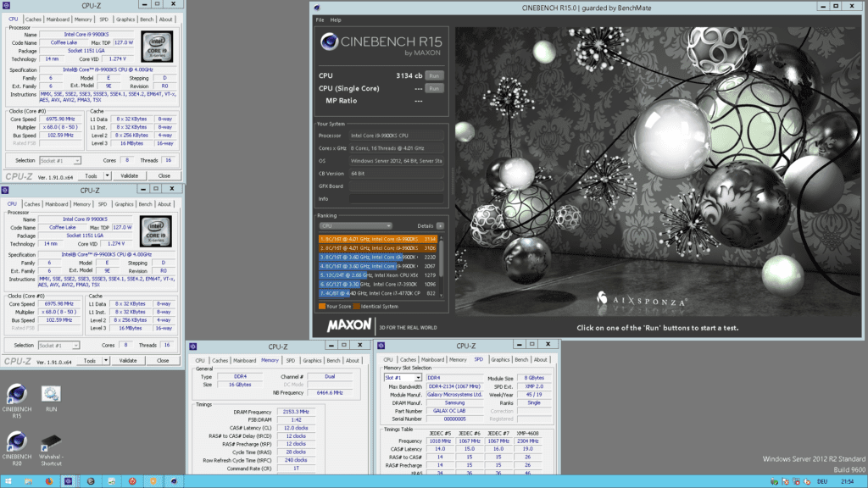
Task: Click the Intel Core i9 logo in top CPU-Z
Action: 157,47
